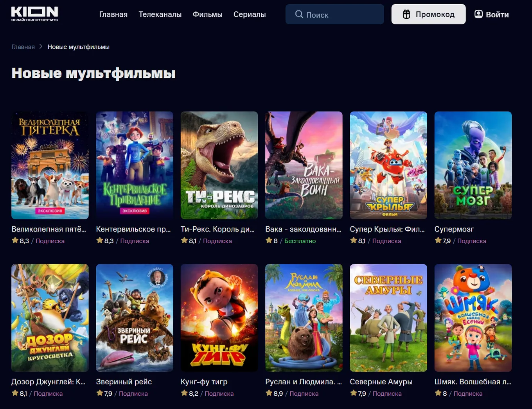Click the breadcrumb chevron after Главная

41,47
